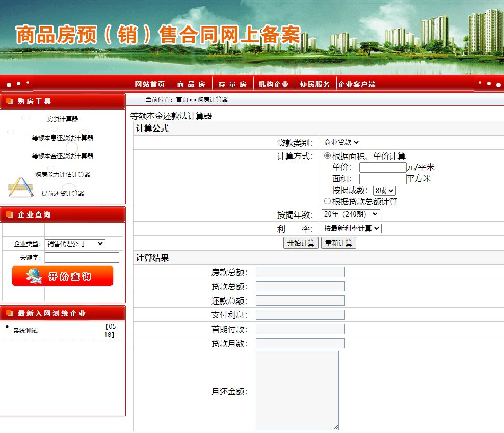Click the globe icon on search button
The height and width of the screenshot is (433, 504).
pyautogui.click(x=34, y=276)
